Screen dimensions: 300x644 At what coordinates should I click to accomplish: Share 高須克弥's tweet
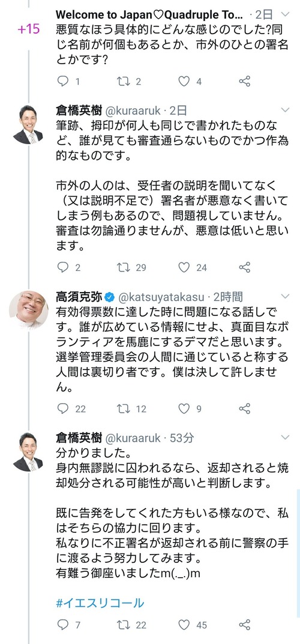click(x=245, y=409)
